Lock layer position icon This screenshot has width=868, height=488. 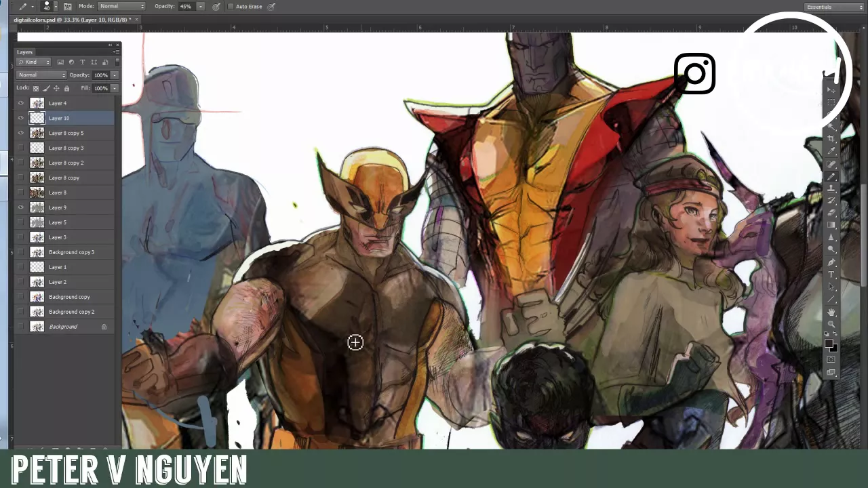(x=56, y=88)
